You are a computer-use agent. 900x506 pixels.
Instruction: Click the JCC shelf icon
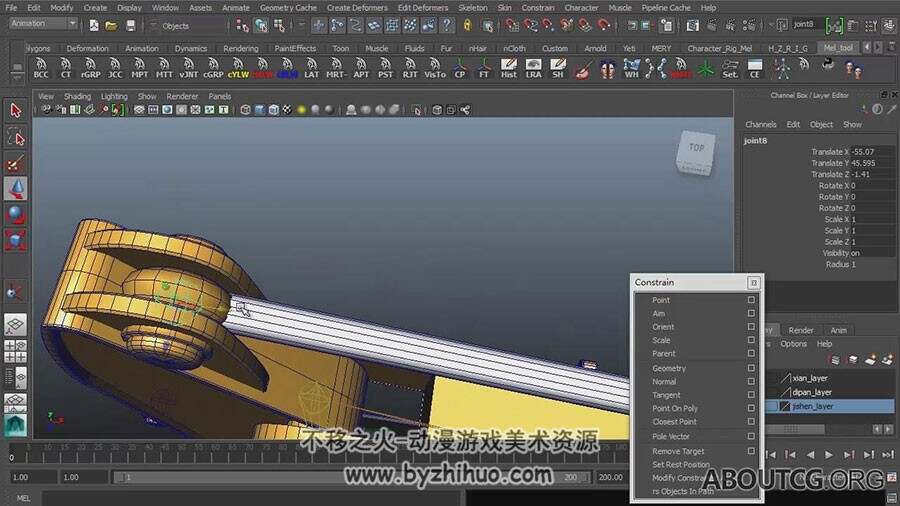pyautogui.click(x=115, y=68)
